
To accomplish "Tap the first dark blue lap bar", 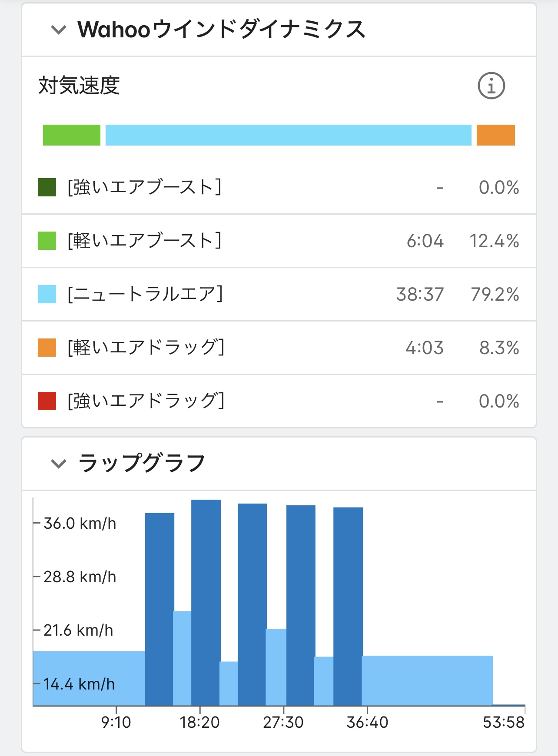I will click(x=159, y=608).
